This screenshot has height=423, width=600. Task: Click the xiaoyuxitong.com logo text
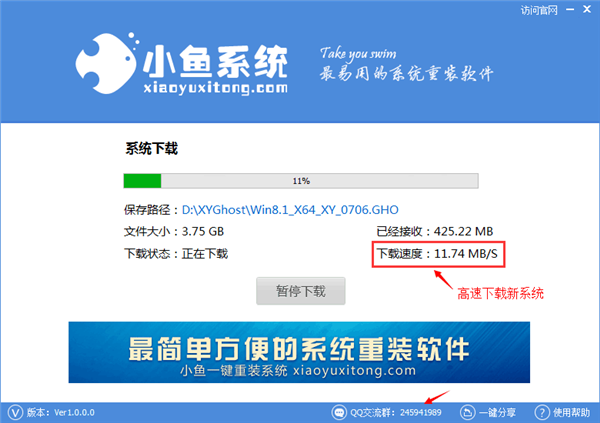point(216,88)
